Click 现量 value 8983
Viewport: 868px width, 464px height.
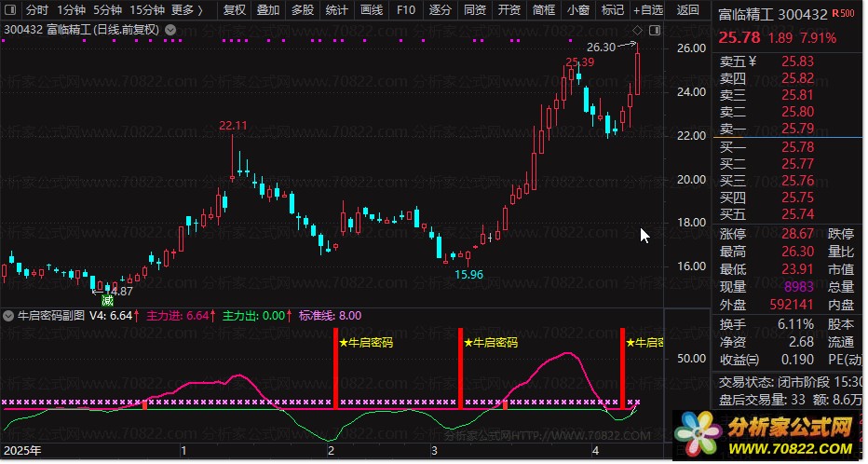click(799, 287)
